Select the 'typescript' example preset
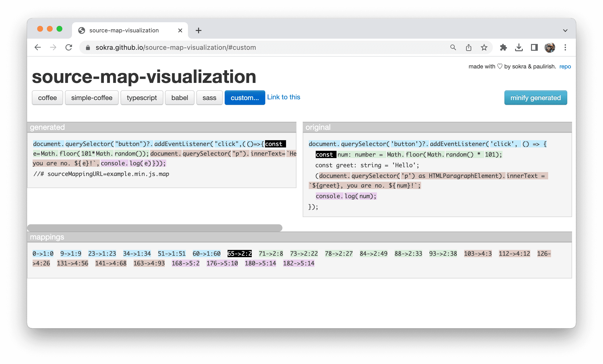The width and height of the screenshot is (603, 364). (x=142, y=98)
